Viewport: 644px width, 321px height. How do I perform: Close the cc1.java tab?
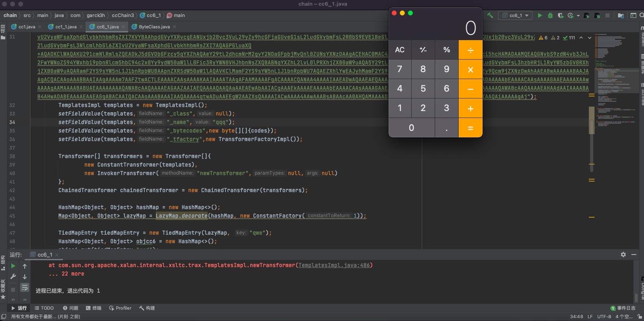40,27
